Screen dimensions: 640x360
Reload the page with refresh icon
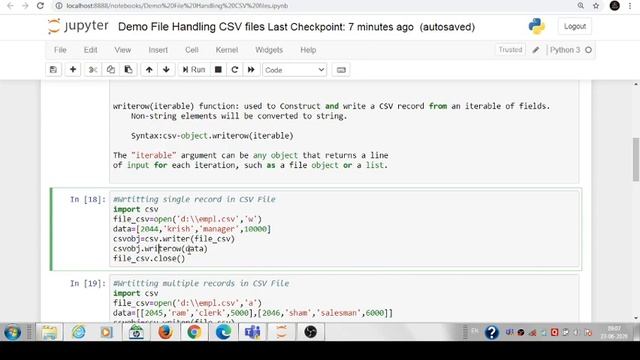40,6
